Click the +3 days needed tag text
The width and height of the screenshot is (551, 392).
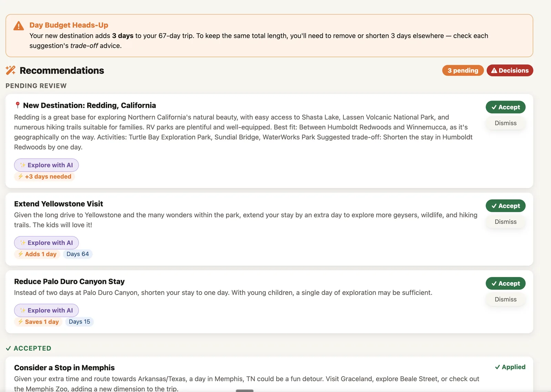[x=48, y=177]
